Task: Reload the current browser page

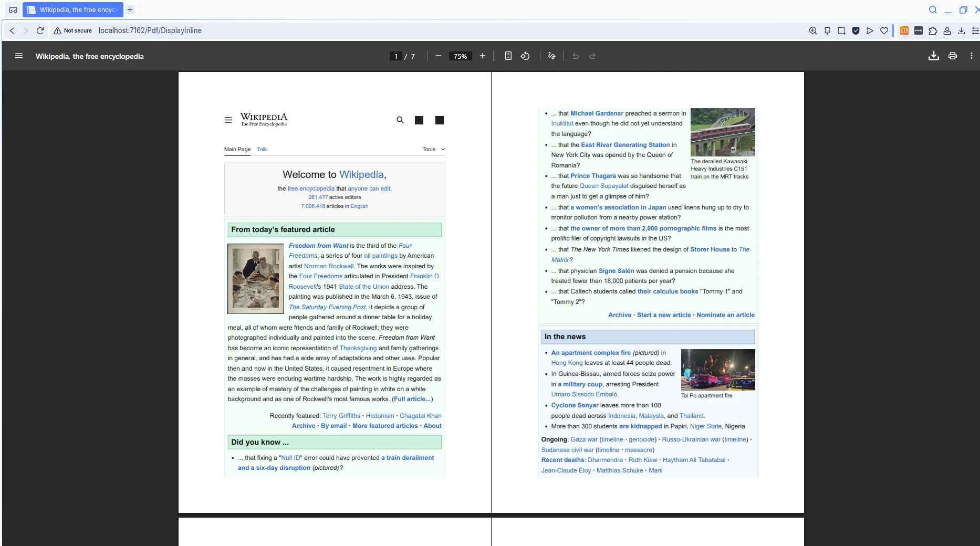Action: [40, 30]
